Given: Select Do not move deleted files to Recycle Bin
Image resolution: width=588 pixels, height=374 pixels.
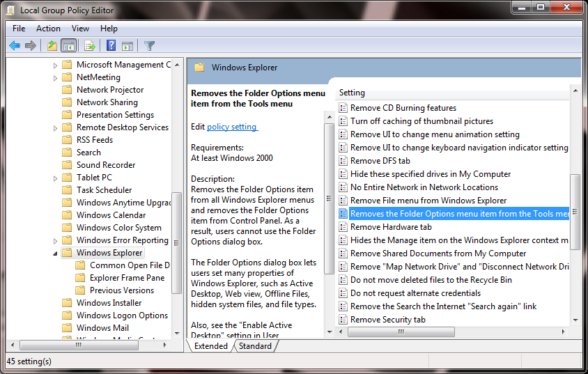Looking at the screenshot, I should pyautogui.click(x=431, y=280).
